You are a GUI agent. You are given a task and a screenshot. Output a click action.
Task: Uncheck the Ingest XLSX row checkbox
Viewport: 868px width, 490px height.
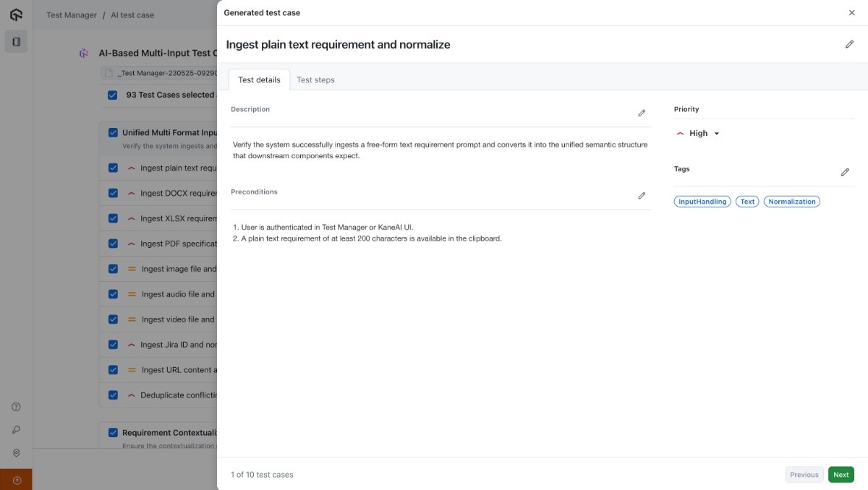tap(113, 218)
